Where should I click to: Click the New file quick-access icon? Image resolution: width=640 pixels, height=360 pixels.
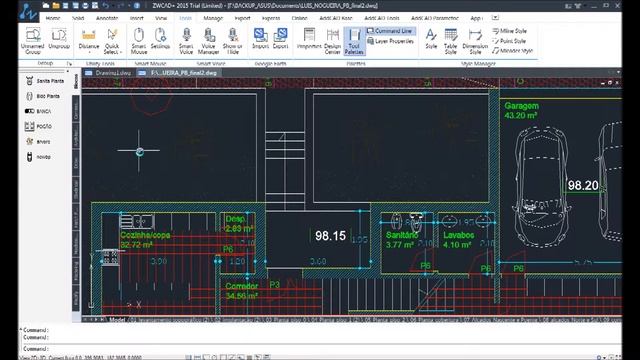[x=46, y=6]
